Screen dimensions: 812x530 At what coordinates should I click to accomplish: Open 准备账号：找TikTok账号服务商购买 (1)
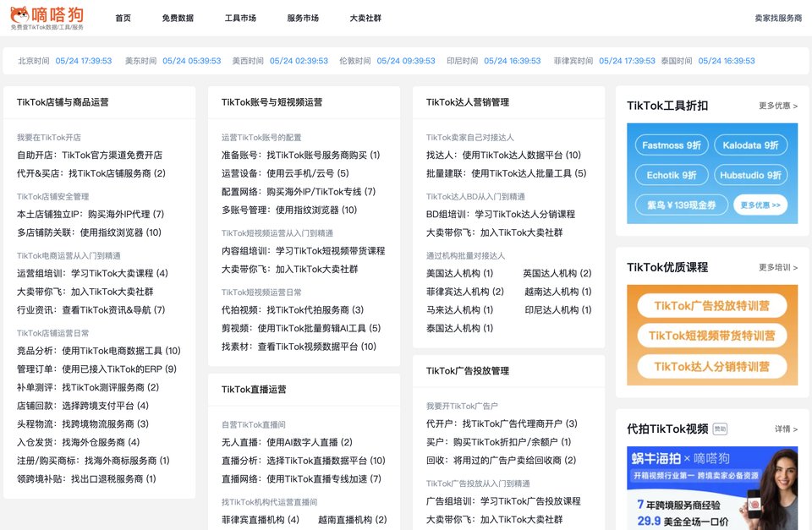click(301, 156)
